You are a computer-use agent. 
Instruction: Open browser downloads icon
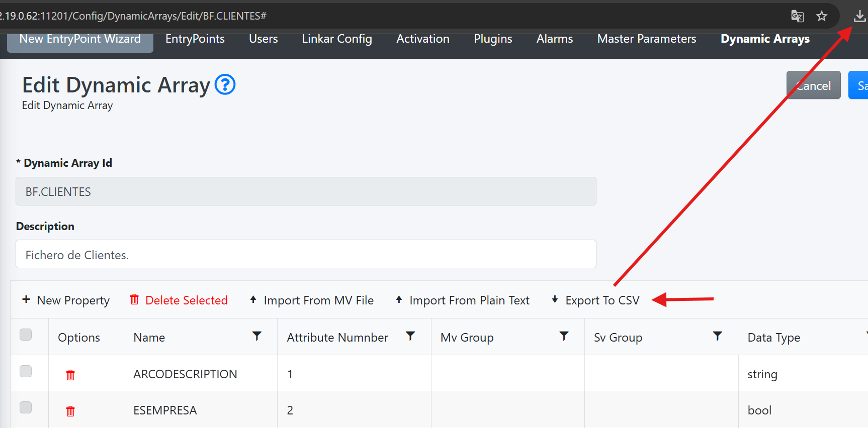859,17
